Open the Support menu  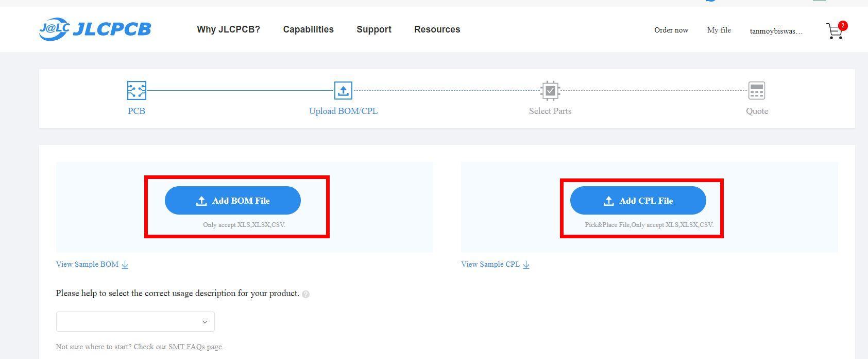pyautogui.click(x=374, y=29)
